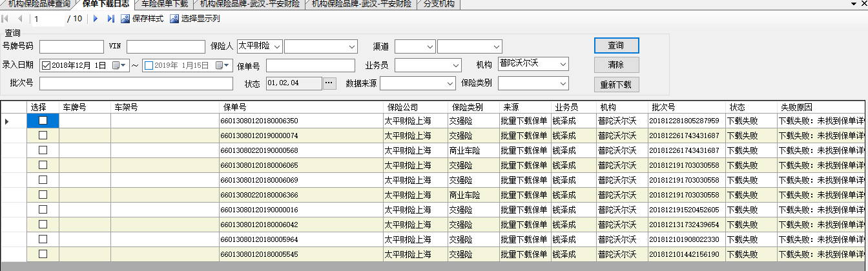868x271 pixels.
Task: Expand the 业务员 dropdown
Action: [x=428, y=65]
